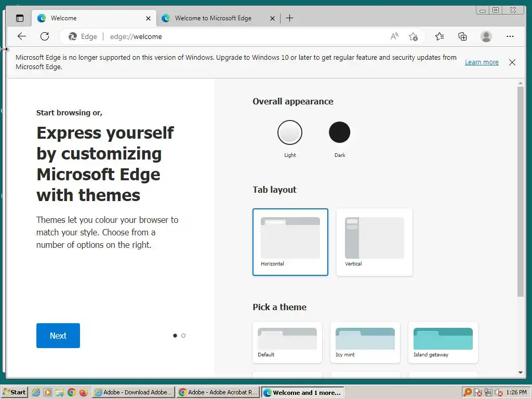
Task: Open the profile avatar icon
Action: click(x=486, y=36)
